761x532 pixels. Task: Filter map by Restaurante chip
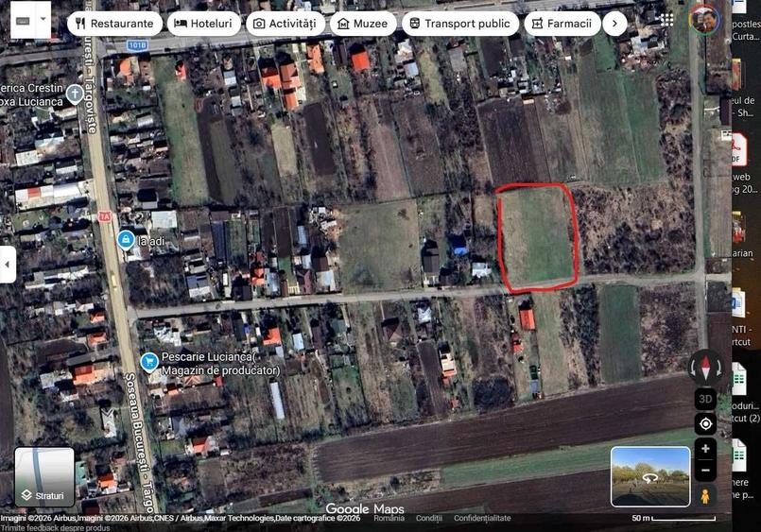(114, 24)
